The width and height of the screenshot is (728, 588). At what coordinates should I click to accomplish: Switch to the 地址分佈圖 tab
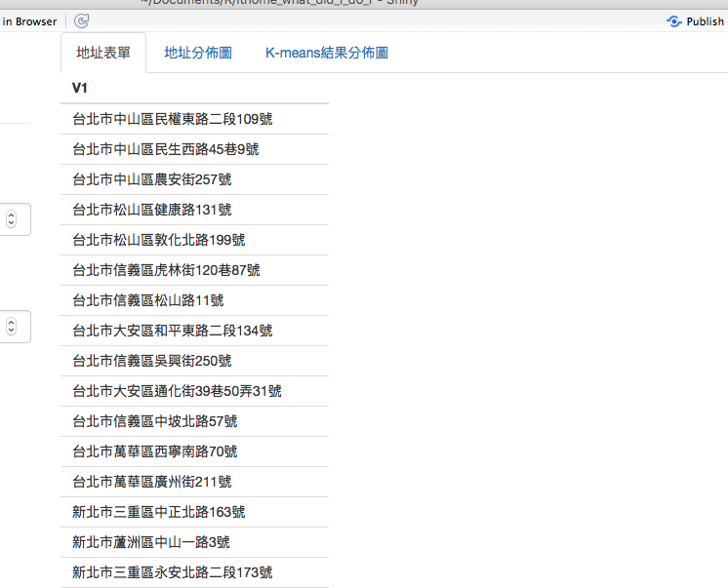coord(198,53)
